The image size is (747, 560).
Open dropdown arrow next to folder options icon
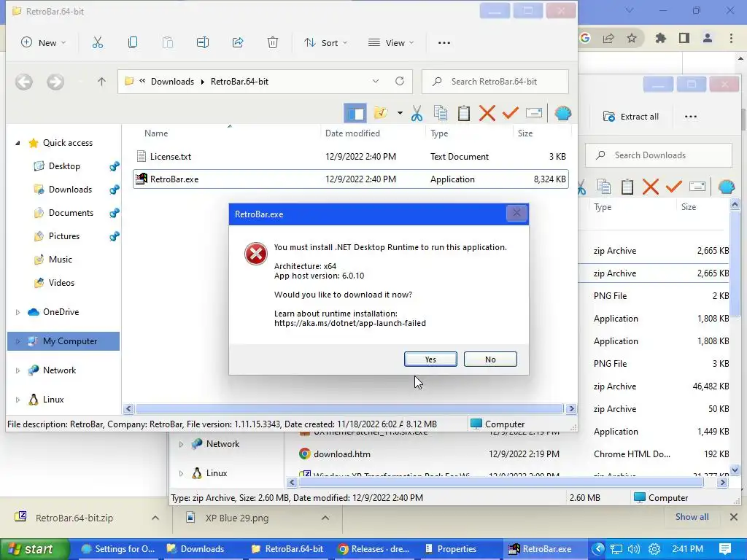[x=400, y=113]
